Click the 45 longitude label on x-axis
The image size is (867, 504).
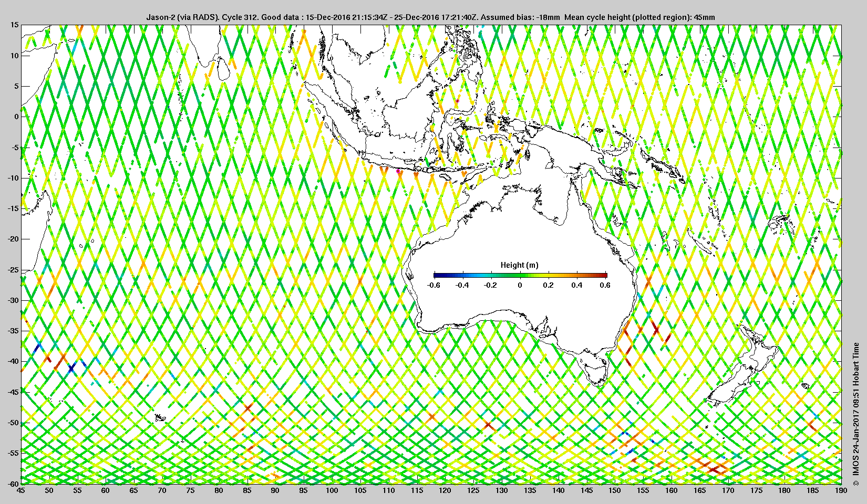pyautogui.click(x=20, y=491)
